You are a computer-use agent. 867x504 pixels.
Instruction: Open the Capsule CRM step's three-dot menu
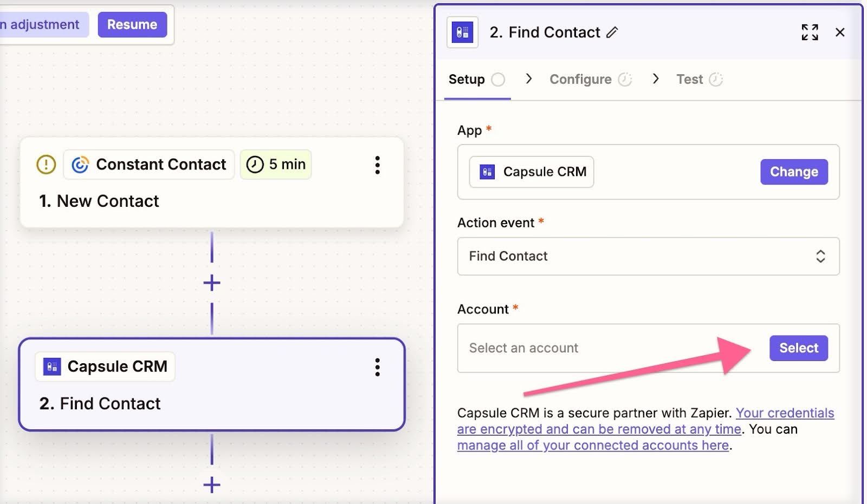[x=378, y=367]
